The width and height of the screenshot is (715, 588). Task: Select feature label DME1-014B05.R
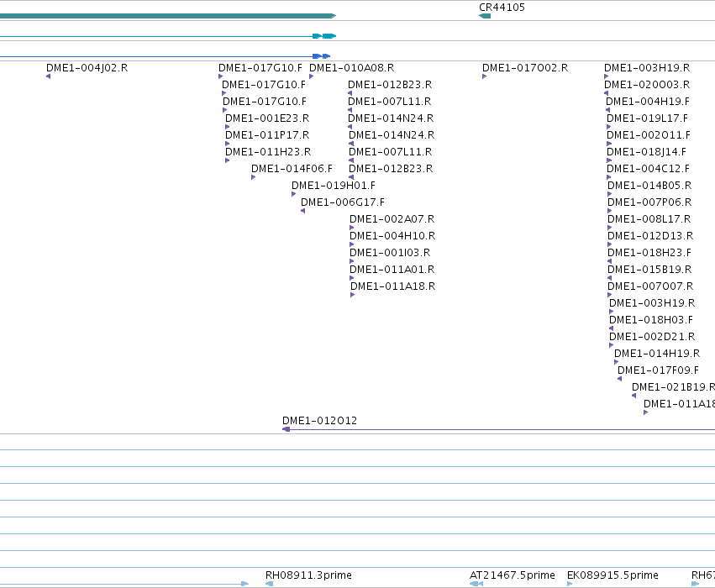tap(649, 186)
